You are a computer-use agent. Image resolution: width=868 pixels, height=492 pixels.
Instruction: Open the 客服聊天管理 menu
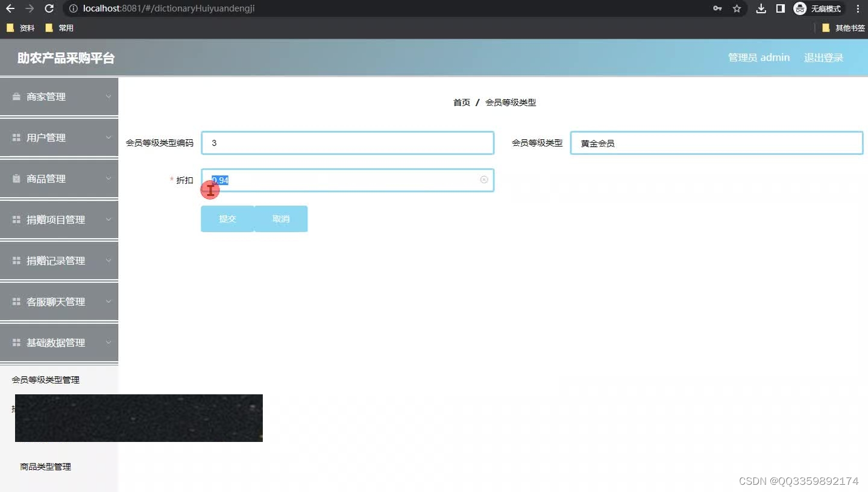point(59,301)
